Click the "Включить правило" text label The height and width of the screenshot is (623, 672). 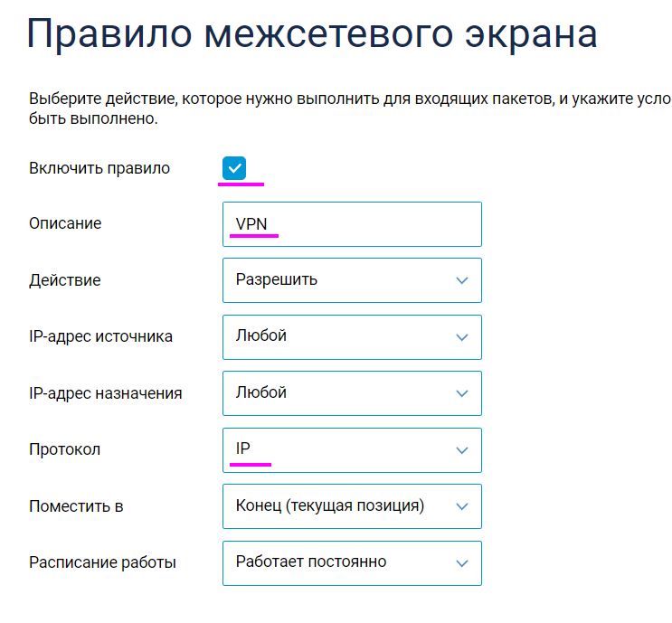(x=99, y=168)
